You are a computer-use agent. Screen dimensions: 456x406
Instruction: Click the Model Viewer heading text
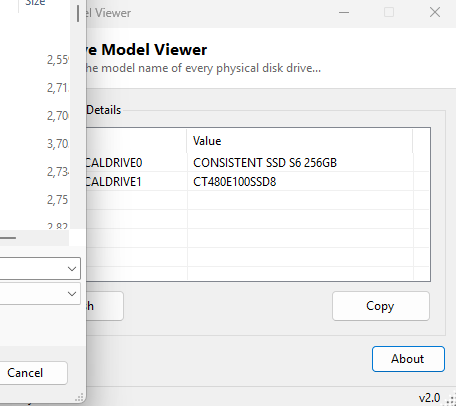click(147, 50)
